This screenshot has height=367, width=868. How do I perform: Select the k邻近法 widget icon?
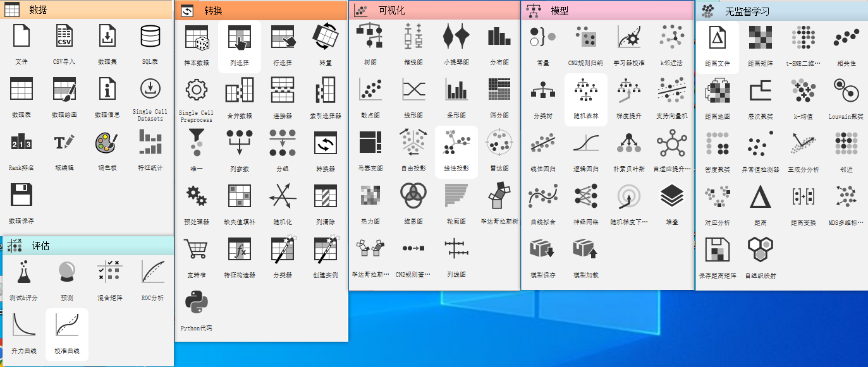click(672, 37)
